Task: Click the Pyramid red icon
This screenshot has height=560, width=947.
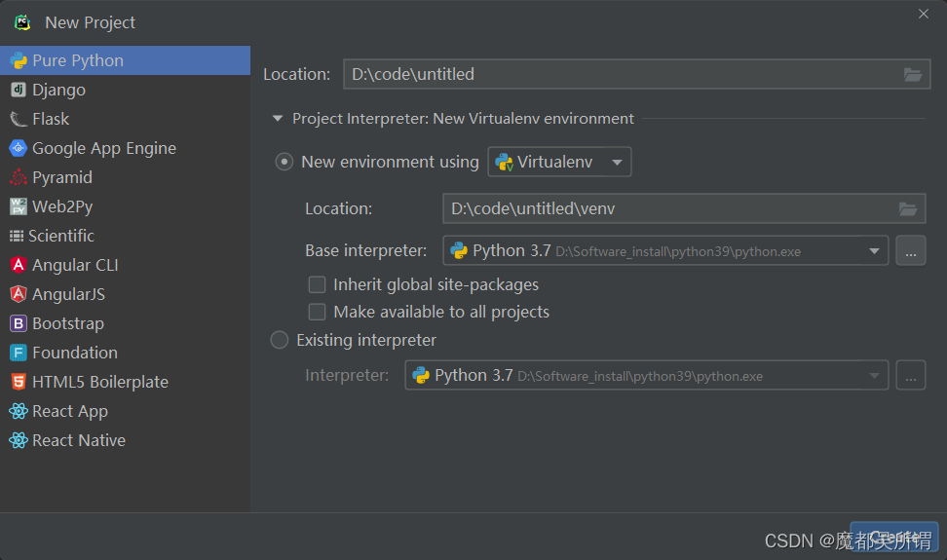Action: click(x=19, y=177)
